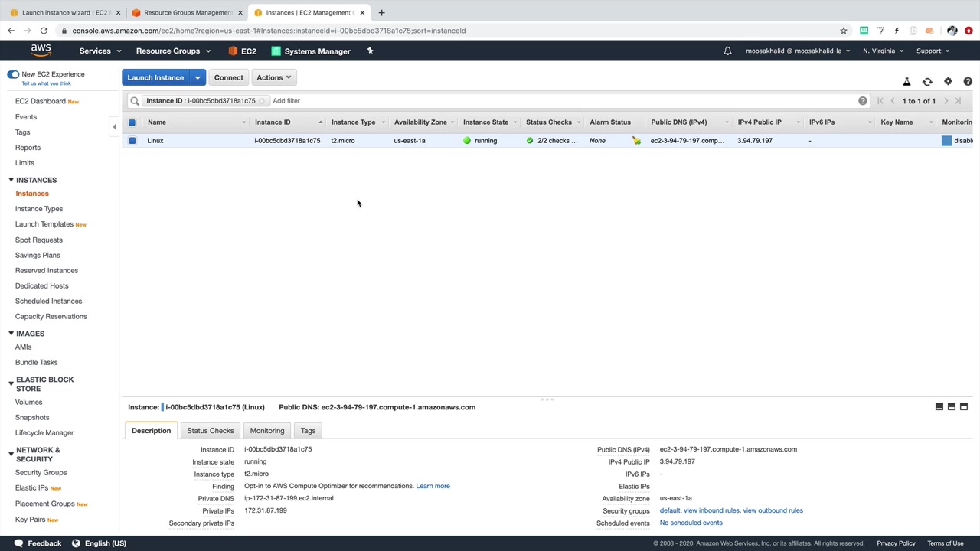
Task: Open table preferences gear icon
Action: [x=948, y=81]
